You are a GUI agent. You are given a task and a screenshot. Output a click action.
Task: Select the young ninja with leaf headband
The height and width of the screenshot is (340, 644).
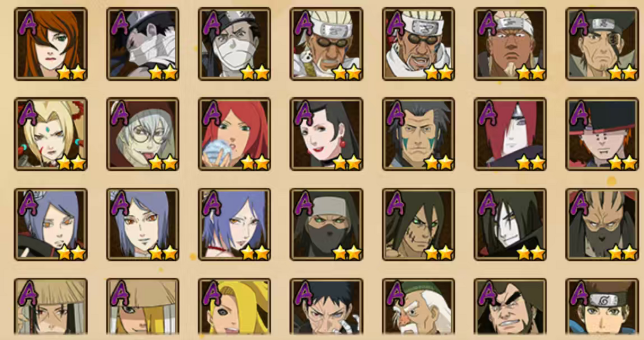click(602, 307)
